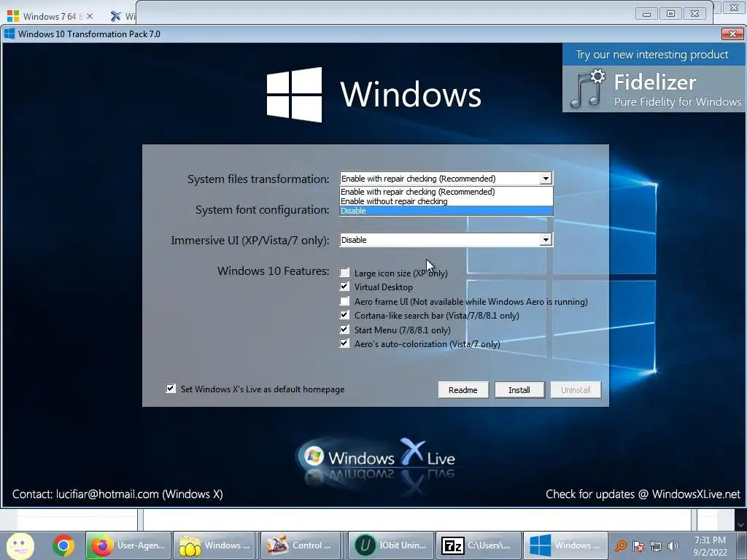Open the Immersive UI dropdown
The image size is (747, 560).
546,239
